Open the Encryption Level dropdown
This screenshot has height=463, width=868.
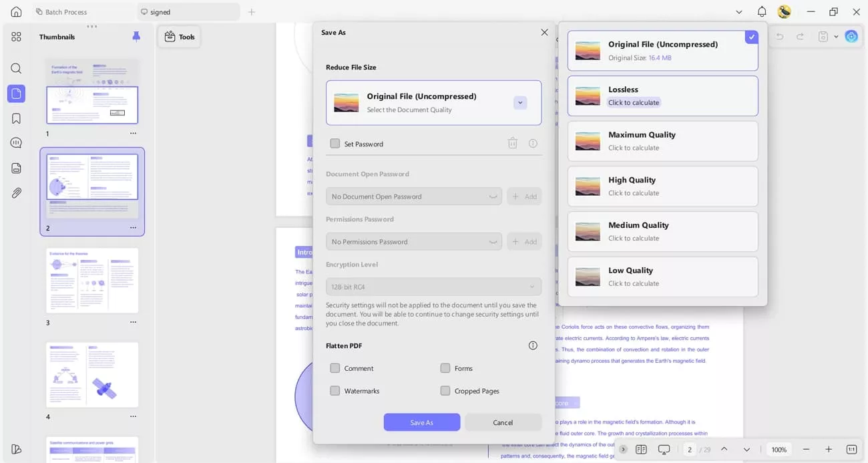click(433, 286)
